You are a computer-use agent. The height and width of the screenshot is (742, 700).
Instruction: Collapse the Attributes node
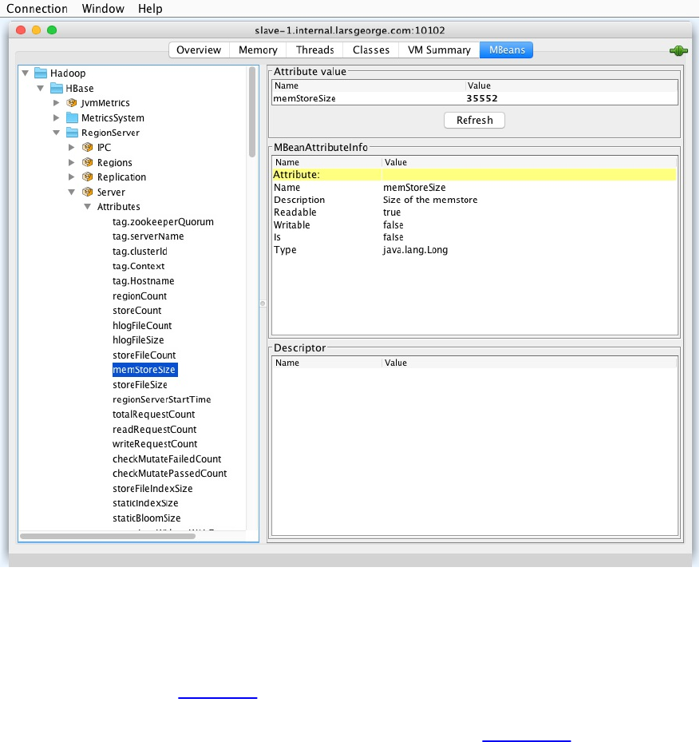(x=88, y=206)
